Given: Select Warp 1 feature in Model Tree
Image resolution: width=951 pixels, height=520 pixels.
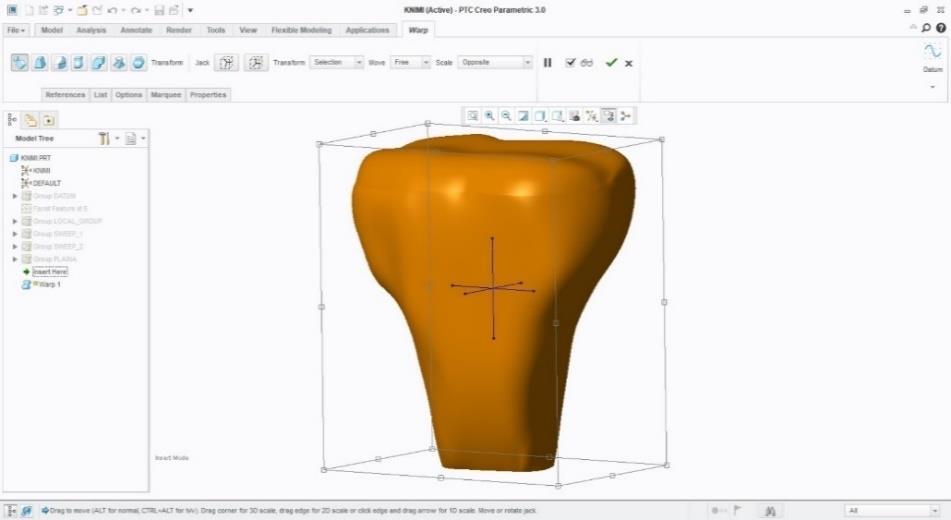Looking at the screenshot, I should click(41, 284).
